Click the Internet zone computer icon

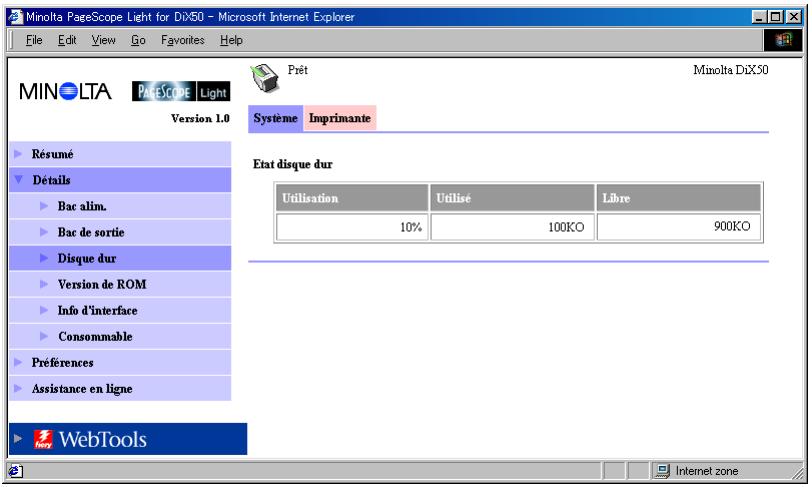tap(662, 470)
